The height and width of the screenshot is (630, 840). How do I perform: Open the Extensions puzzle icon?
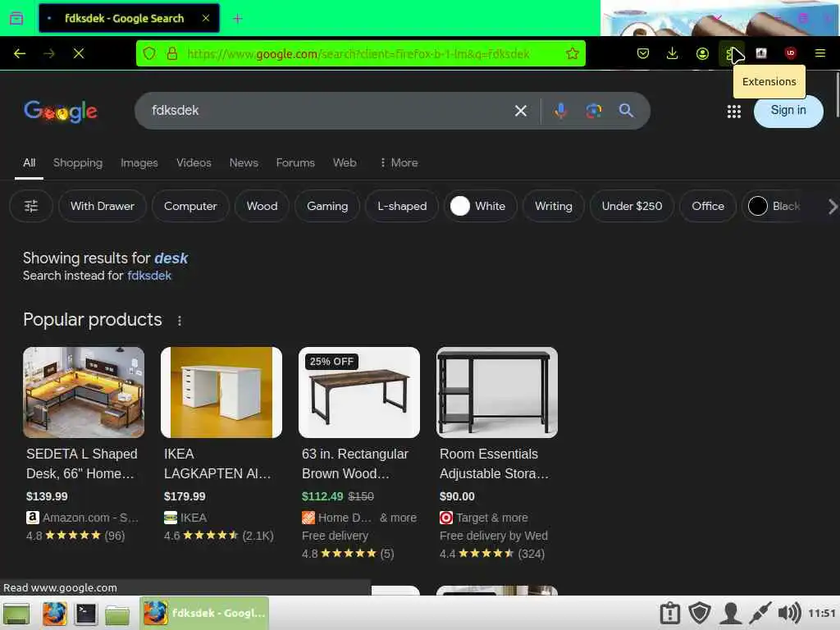click(731, 53)
